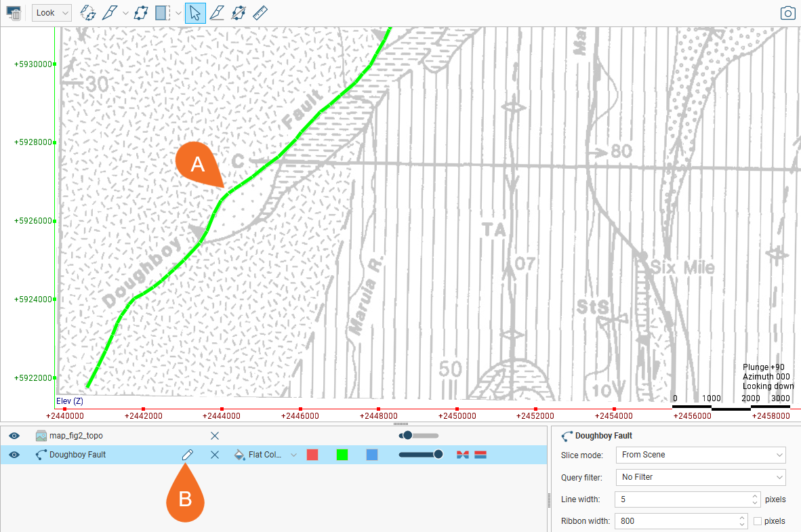The height and width of the screenshot is (532, 801).
Task: Edit Doughboy Fault with pencil icon
Action: [187, 455]
